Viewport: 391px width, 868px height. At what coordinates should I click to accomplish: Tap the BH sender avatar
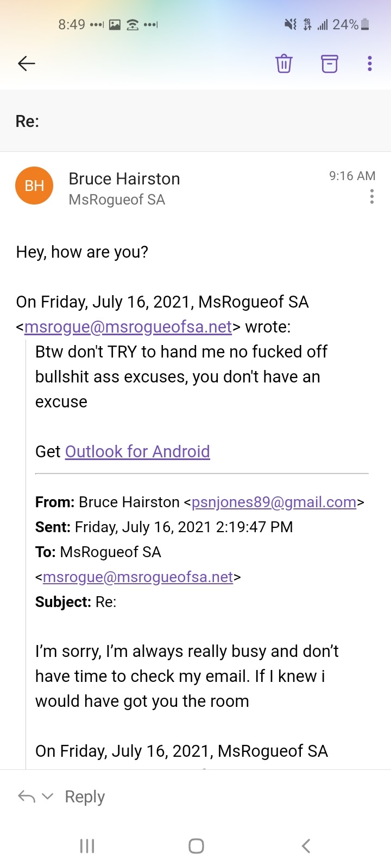tap(34, 186)
